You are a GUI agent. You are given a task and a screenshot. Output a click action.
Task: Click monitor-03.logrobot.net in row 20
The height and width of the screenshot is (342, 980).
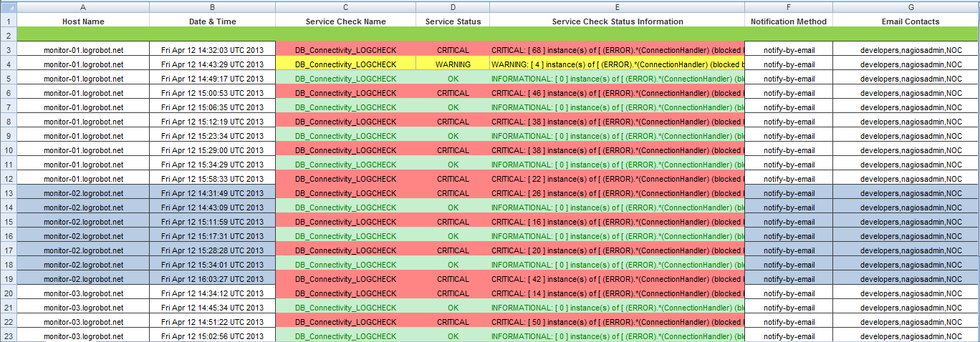point(83,293)
